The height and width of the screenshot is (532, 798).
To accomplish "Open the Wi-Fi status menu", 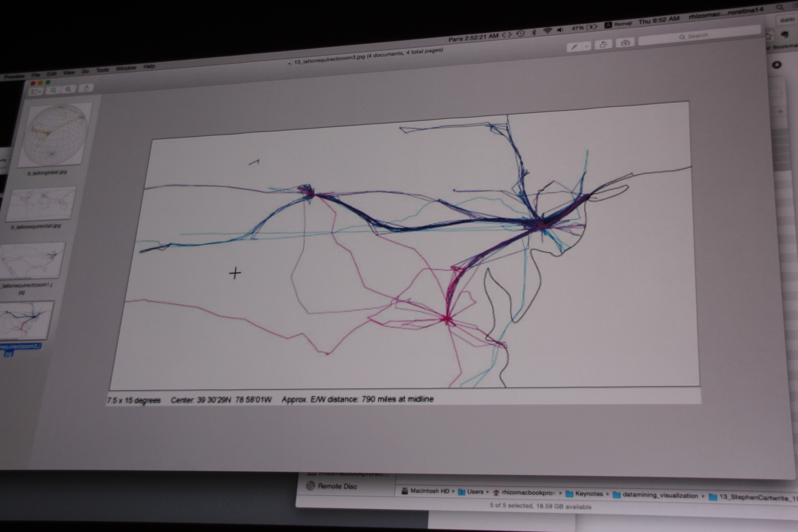I will coord(548,31).
